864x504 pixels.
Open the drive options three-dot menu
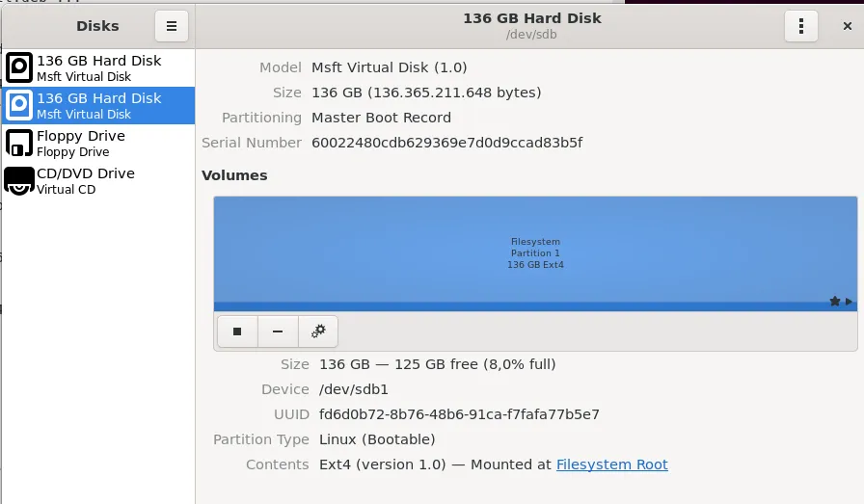click(801, 26)
